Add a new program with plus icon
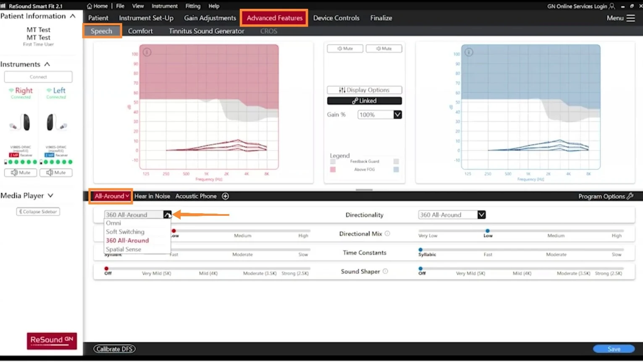643x364 pixels. click(226, 196)
